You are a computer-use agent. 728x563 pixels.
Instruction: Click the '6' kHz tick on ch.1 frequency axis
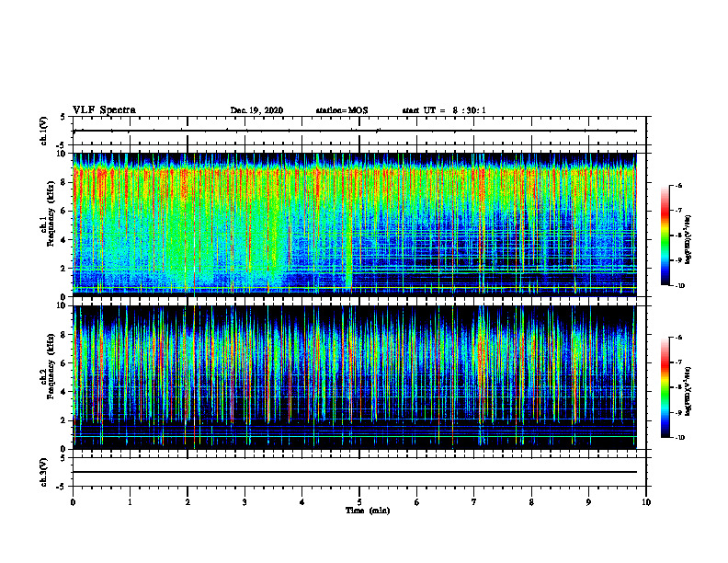coord(63,212)
